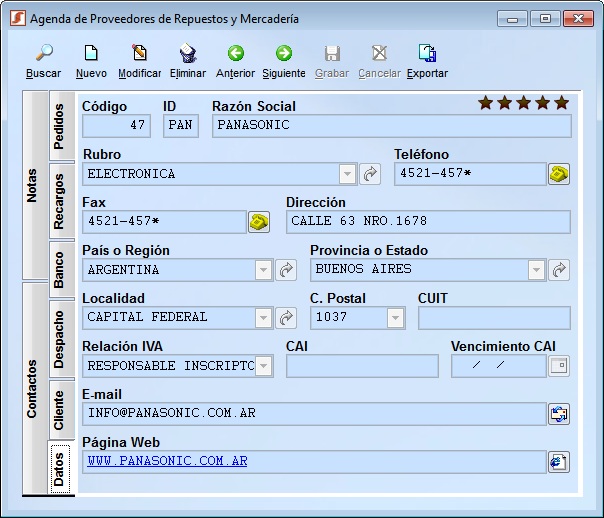Open the Relación IVA dropdown
The image size is (604, 518).
[x=264, y=366]
